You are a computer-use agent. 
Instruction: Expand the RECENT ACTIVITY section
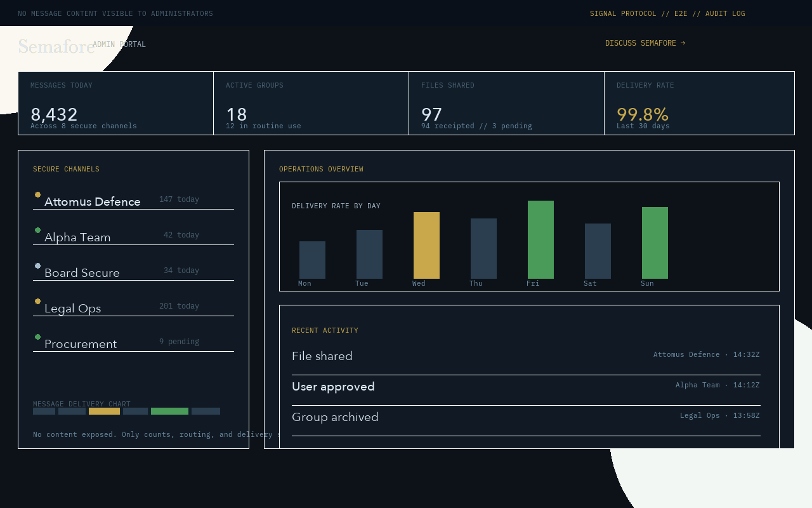click(x=325, y=330)
